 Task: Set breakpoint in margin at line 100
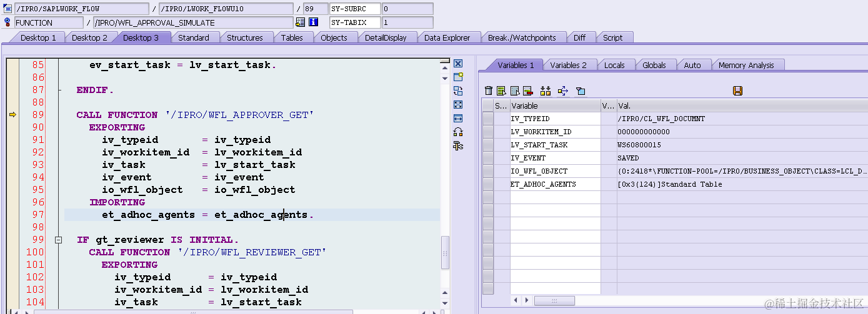12,252
